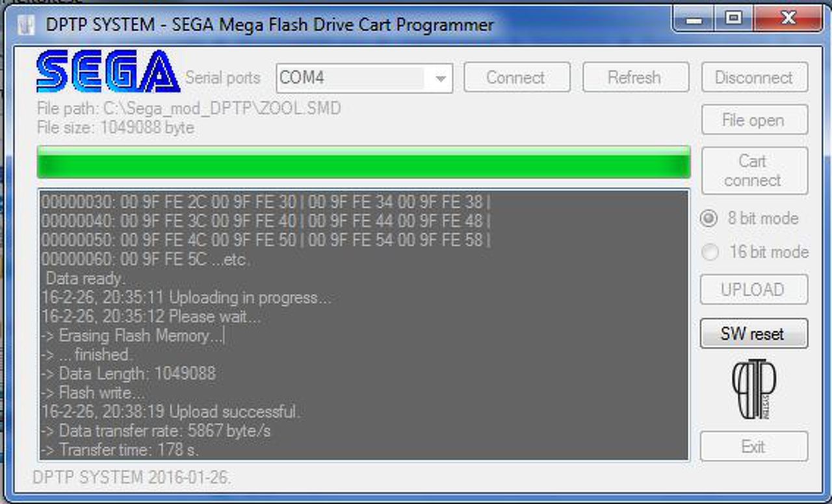
Task: Click the Refresh ports button
Action: pos(635,78)
